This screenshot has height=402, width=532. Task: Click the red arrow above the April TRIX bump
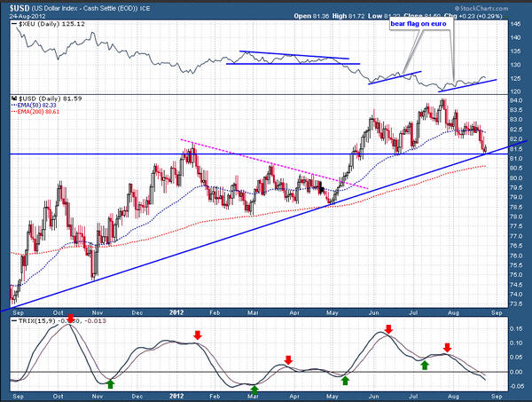(x=287, y=359)
